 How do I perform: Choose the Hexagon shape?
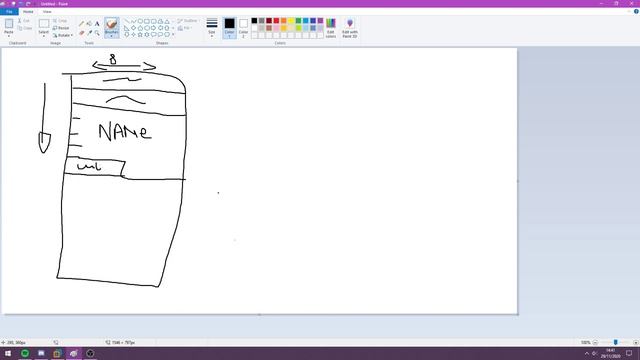click(147, 28)
